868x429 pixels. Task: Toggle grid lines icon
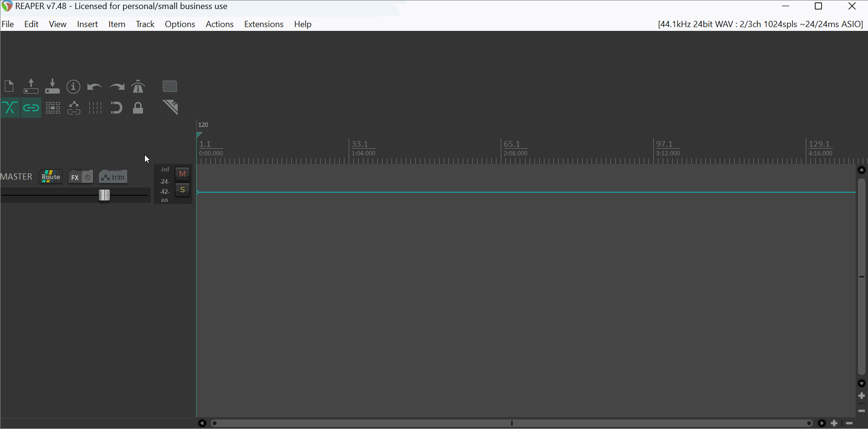point(95,108)
